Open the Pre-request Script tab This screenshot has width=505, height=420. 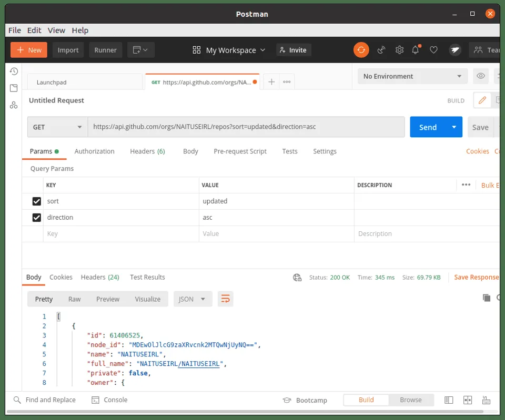pyautogui.click(x=240, y=151)
